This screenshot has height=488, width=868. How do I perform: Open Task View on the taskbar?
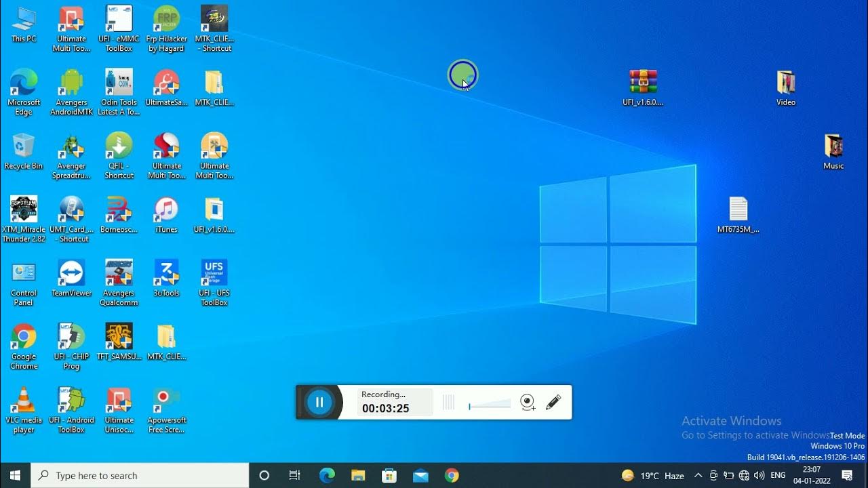point(295,475)
